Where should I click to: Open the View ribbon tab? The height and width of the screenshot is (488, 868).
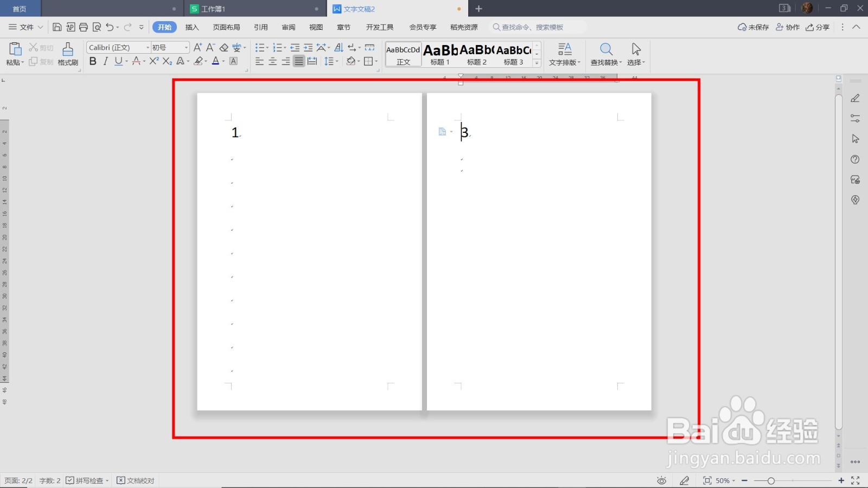click(x=316, y=27)
